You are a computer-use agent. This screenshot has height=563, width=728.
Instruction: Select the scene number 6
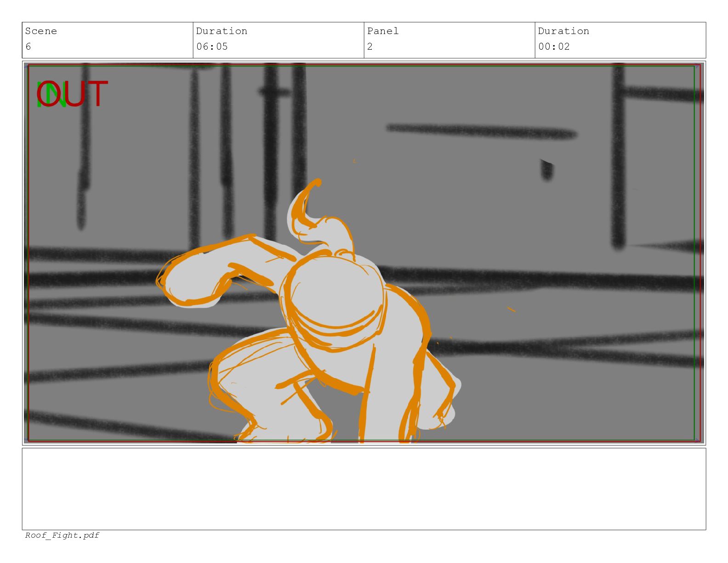pyautogui.click(x=28, y=46)
